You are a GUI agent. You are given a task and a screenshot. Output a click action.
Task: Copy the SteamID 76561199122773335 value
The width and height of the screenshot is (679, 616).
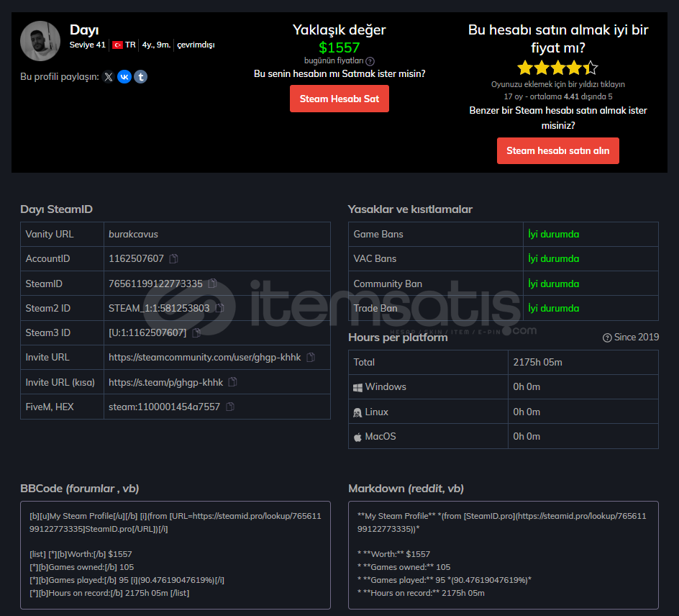point(212,284)
